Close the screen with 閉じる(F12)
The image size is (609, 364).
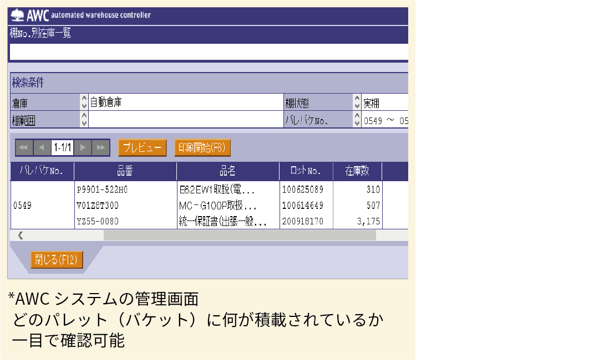click(x=56, y=259)
